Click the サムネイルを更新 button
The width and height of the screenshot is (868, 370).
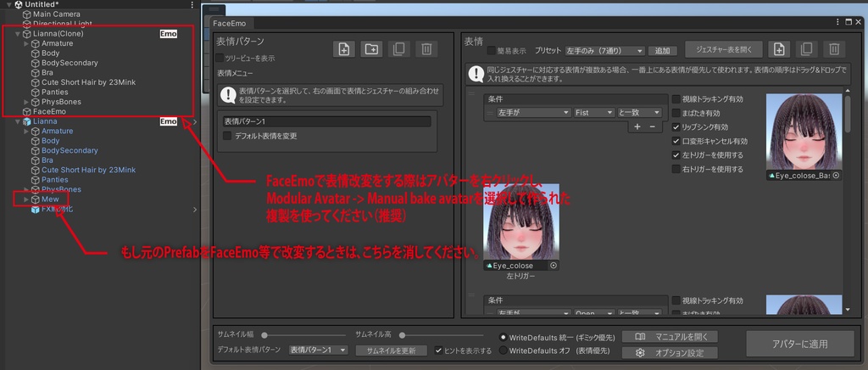pyautogui.click(x=392, y=350)
